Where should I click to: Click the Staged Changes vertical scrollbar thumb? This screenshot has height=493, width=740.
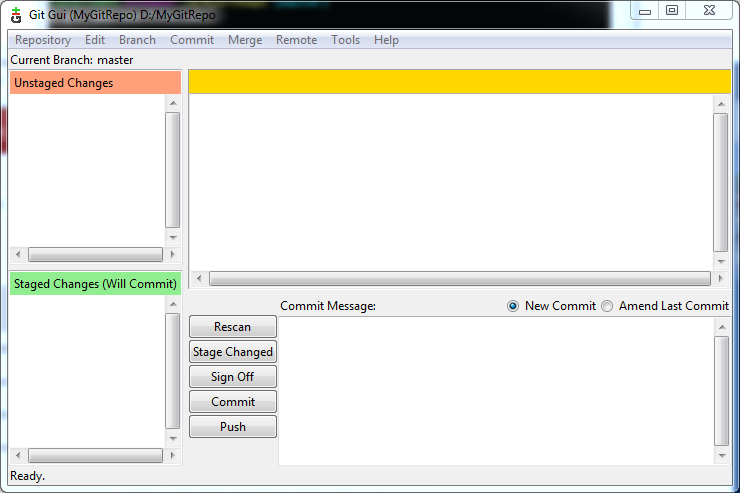coord(173,371)
